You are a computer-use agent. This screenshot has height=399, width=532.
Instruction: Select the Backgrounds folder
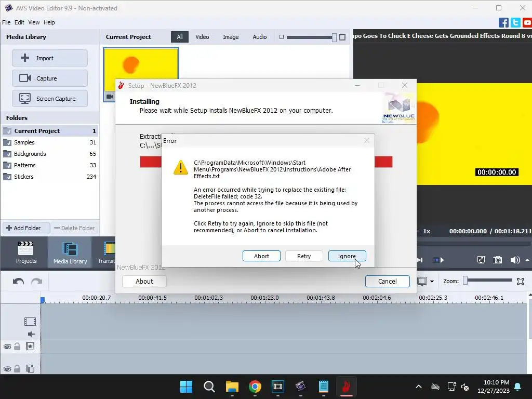[50, 154]
